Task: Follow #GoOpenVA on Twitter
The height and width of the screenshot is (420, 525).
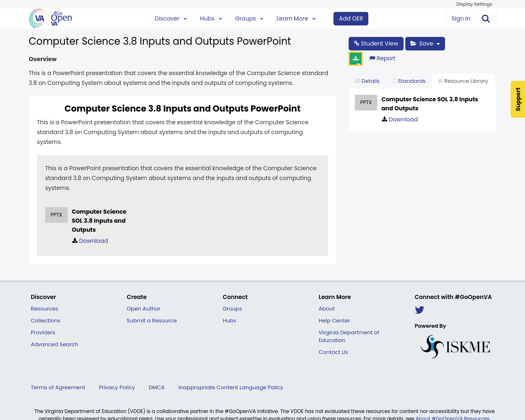Action: (x=420, y=310)
